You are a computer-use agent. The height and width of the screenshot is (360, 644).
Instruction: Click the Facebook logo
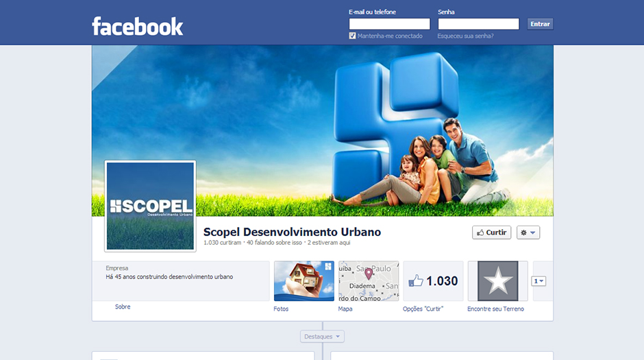[138, 26]
